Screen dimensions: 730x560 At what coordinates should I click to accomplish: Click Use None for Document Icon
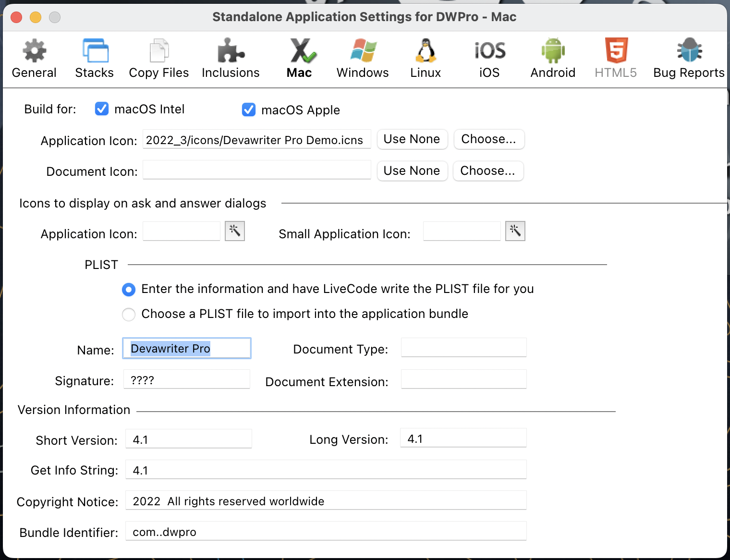pyautogui.click(x=412, y=171)
